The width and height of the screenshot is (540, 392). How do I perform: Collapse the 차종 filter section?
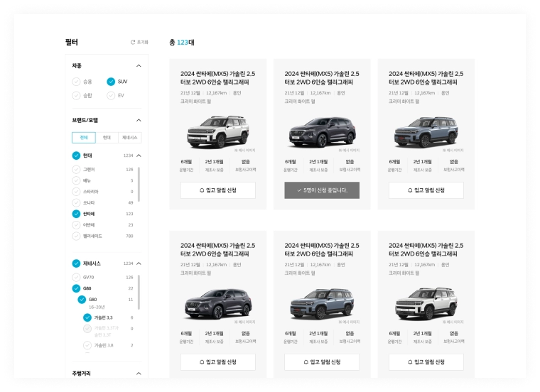click(x=139, y=66)
